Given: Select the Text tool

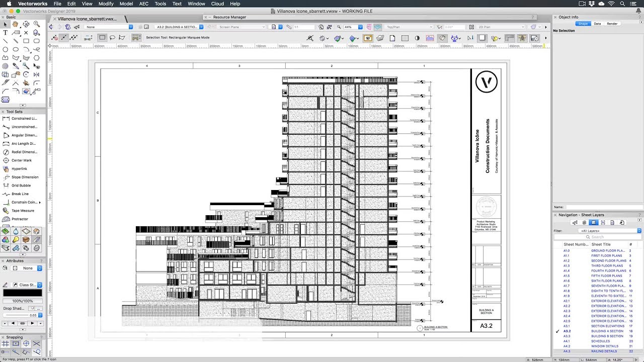Looking at the screenshot, I should (x=5, y=33).
